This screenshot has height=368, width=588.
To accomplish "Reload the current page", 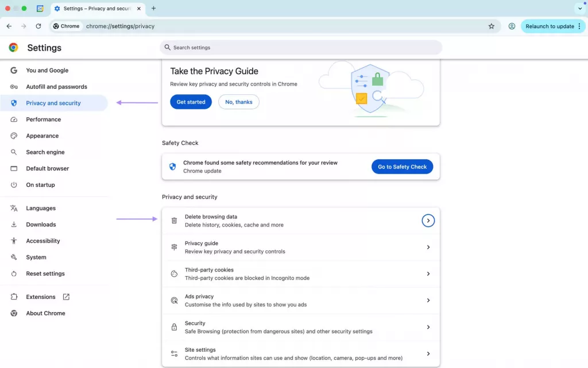I will pyautogui.click(x=38, y=26).
